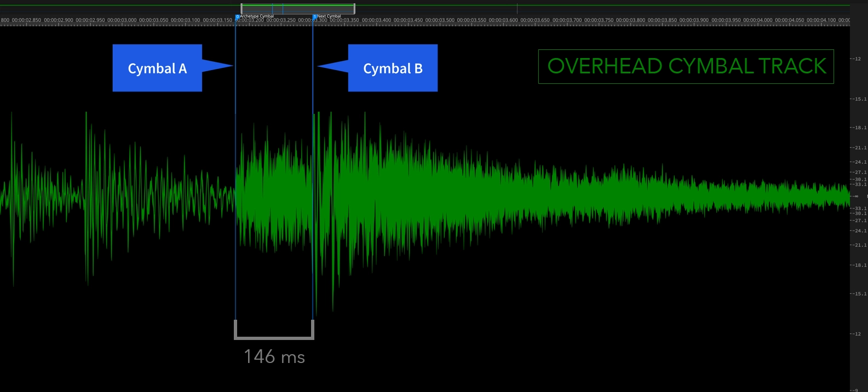Click the ruler at 00:00:03.050
868x392 pixels.
pyautogui.click(x=154, y=20)
